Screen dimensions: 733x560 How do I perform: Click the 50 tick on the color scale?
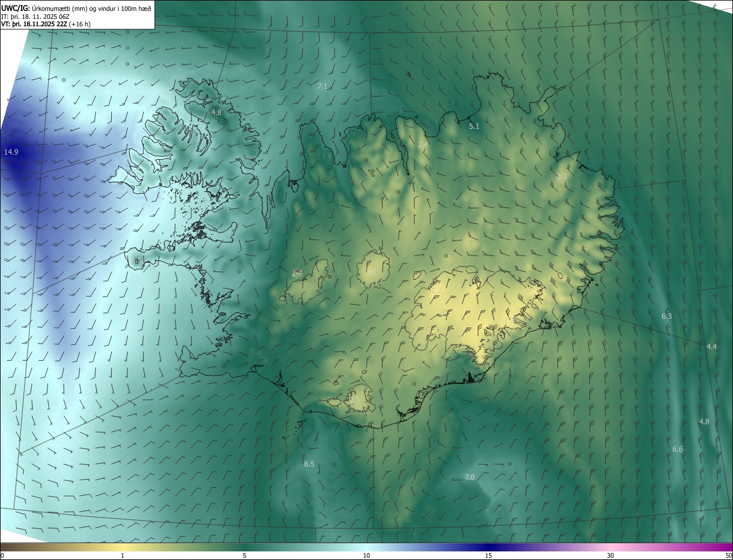(728, 555)
